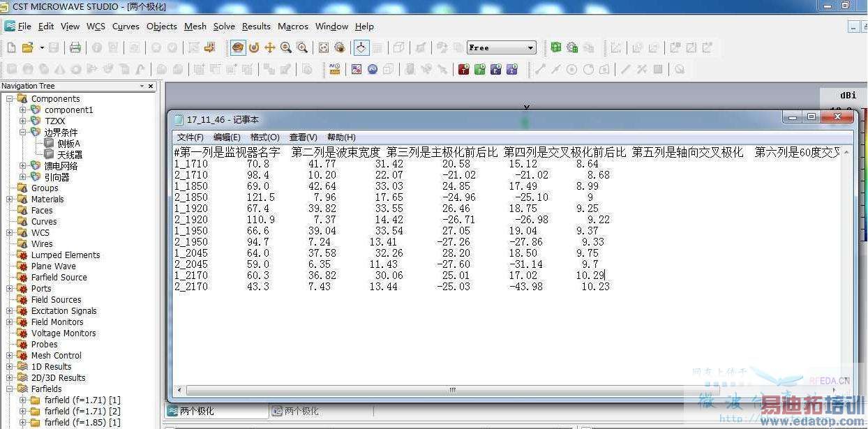Start the Frequency domain solver green F icon
This screenshot has width=868, height=429.
[x=480, y=69]
